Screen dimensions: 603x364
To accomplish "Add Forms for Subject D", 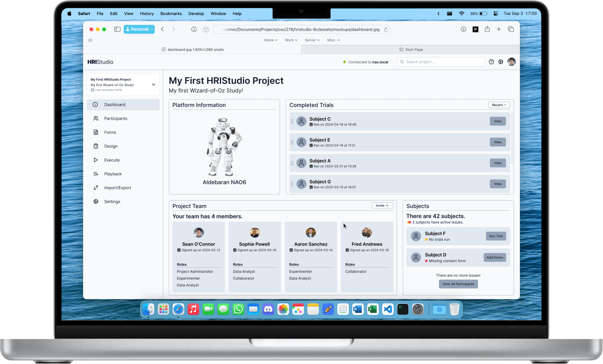I will click(495, 257).
